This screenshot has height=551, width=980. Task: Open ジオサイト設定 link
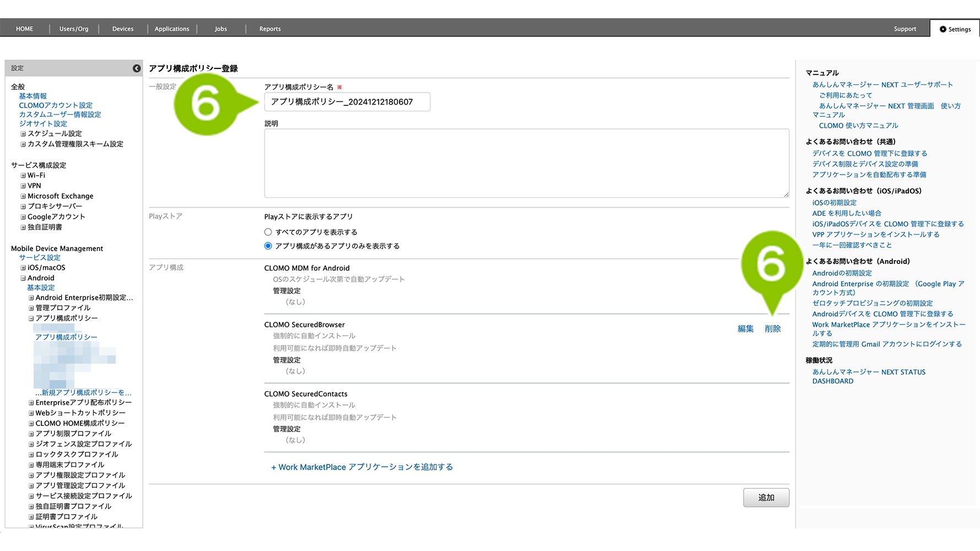pos(43,124)
